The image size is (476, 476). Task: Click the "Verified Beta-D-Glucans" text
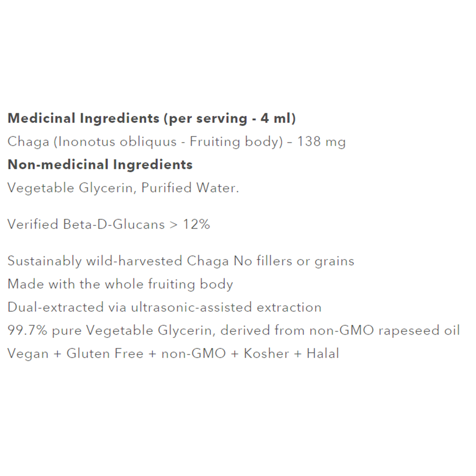[86, 225]
